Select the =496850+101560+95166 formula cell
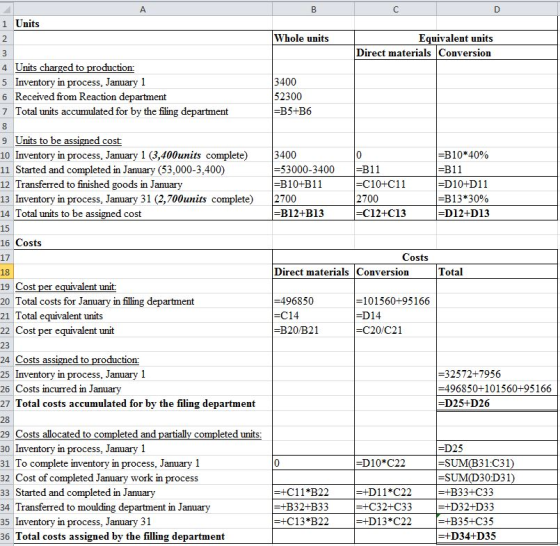The height and width of the screenshot is (546, 560). 497,389
